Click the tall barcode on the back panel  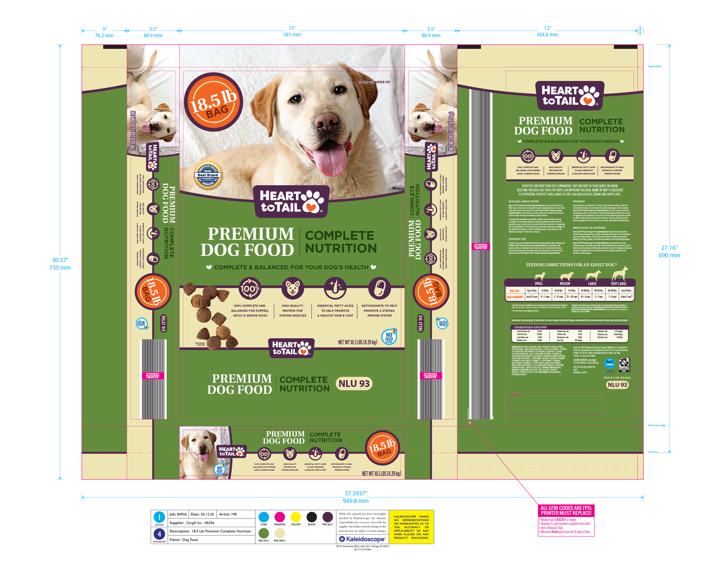point(481,254)
